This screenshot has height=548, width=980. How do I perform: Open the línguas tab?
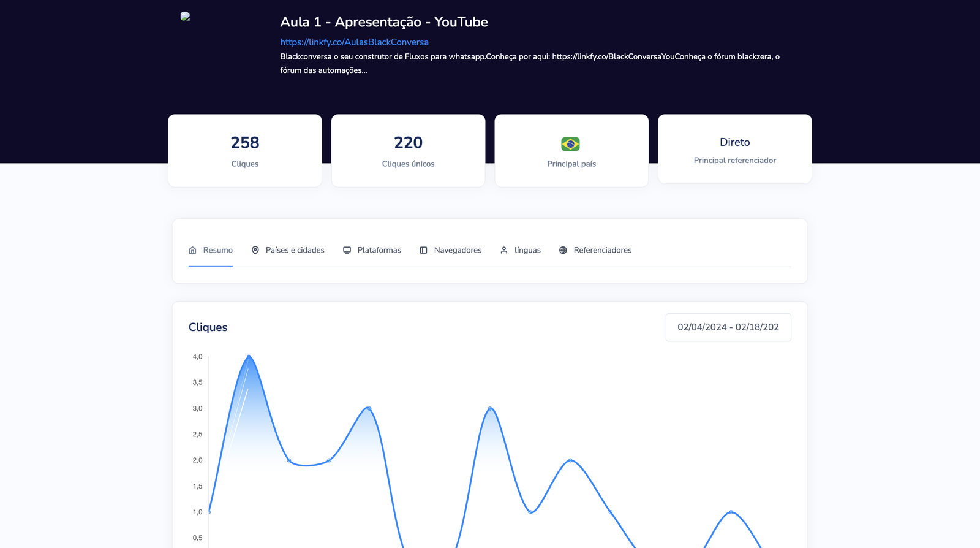point(520,250)
